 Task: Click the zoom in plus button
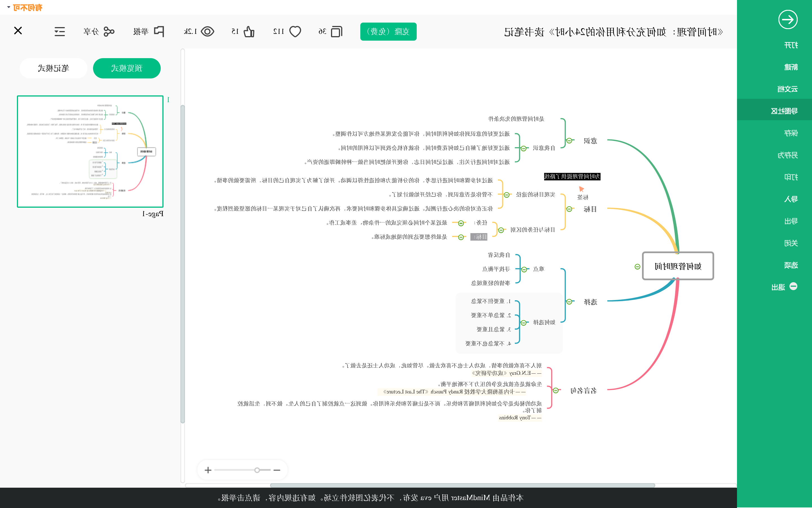pos(208,470)
